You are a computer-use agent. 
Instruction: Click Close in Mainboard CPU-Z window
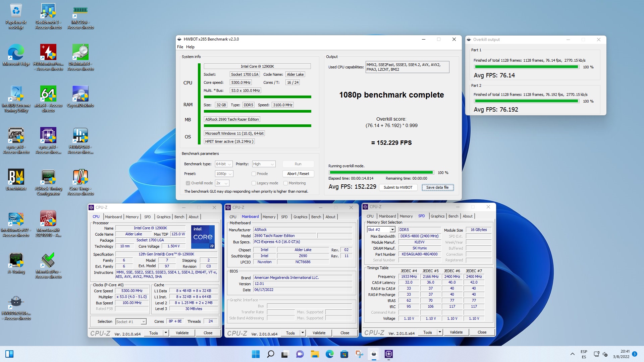pyautogui.click(x=345, y=333)
